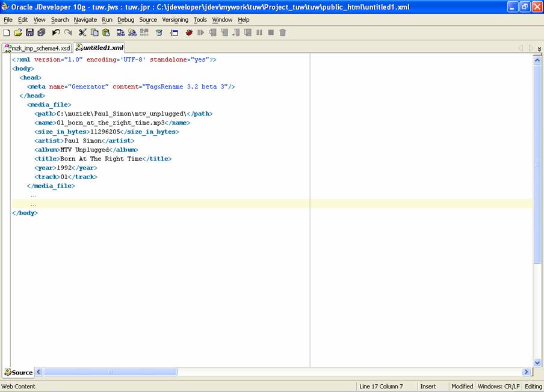Click the New file toolbar icon
544x392 pixels.
7,32
